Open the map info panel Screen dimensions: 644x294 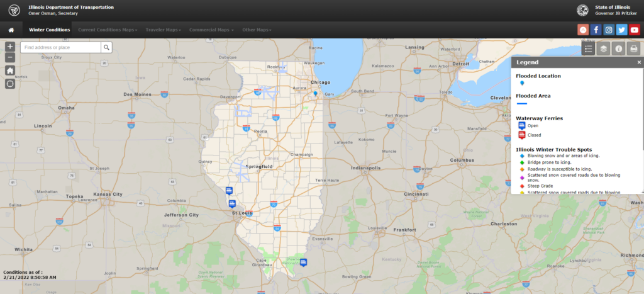618,48
